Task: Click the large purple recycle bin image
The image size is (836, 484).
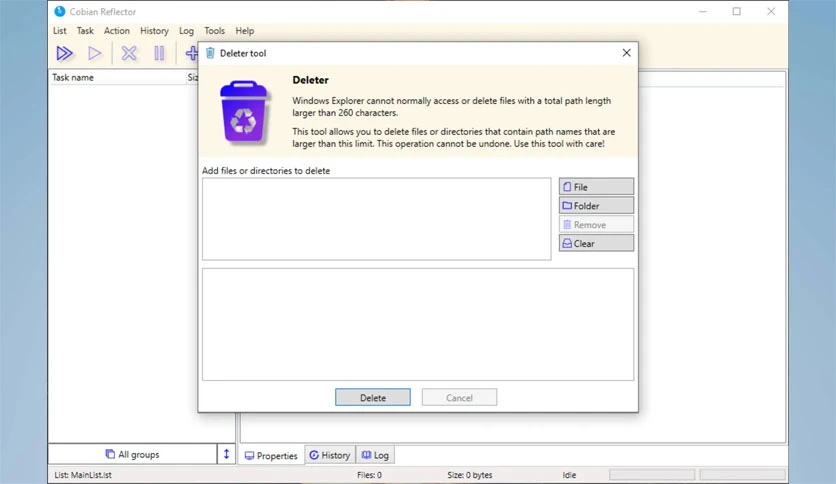Action: 244,112
